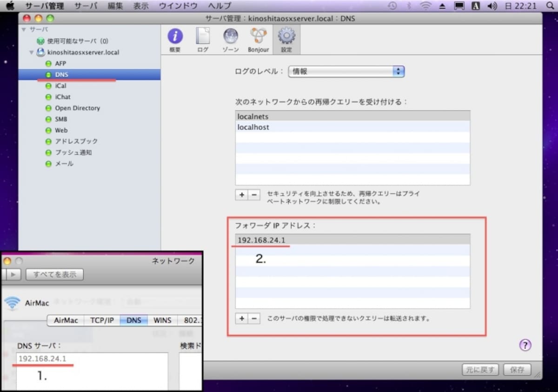Image resolution: width=558 pixels, height=392 pixels.
Task: Open the ログ log toolbar icon
Action: click(203, 40)
